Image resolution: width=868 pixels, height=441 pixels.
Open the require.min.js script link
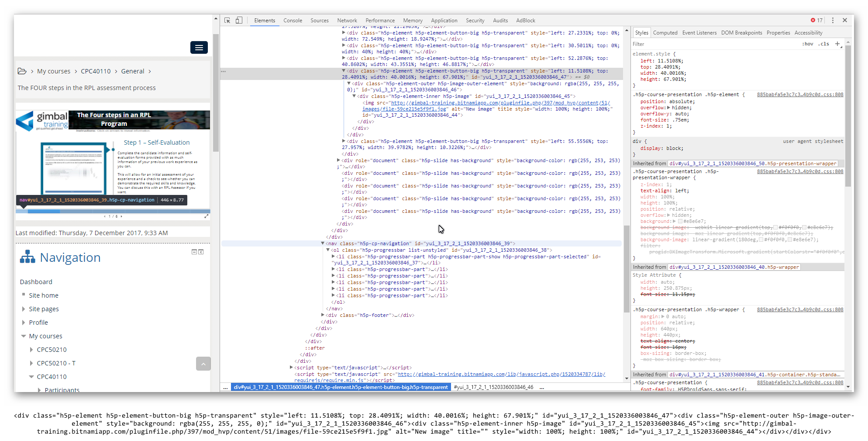[x=450, y=377]
